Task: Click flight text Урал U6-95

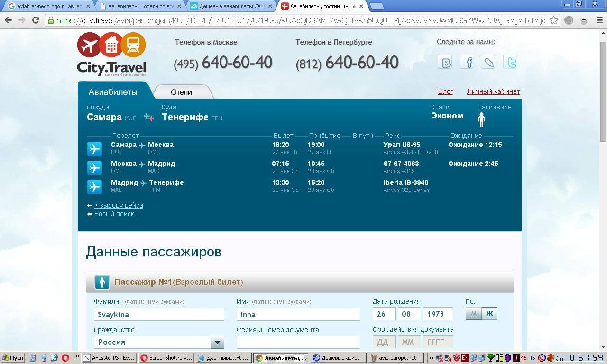Action: pyautogui.click(x=402, y=145)
